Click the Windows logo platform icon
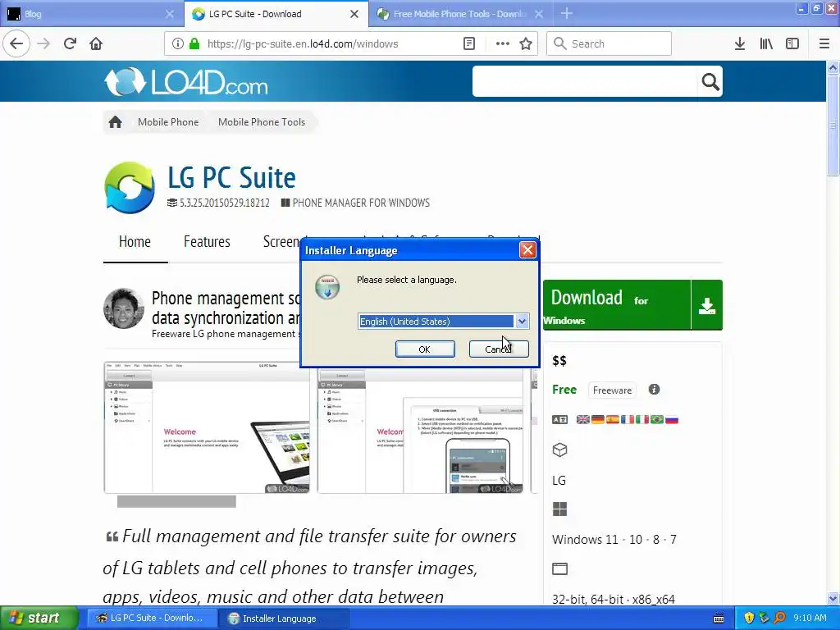 (559, 509)
